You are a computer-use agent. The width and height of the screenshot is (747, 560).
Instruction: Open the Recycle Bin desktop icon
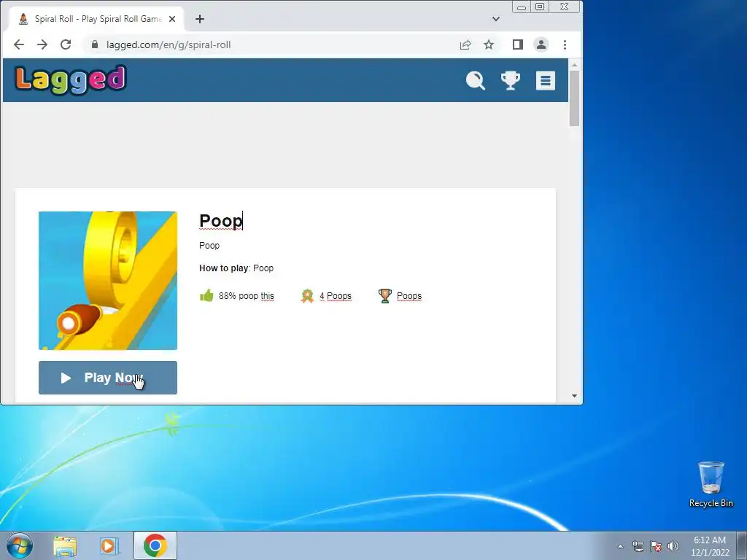711,484
